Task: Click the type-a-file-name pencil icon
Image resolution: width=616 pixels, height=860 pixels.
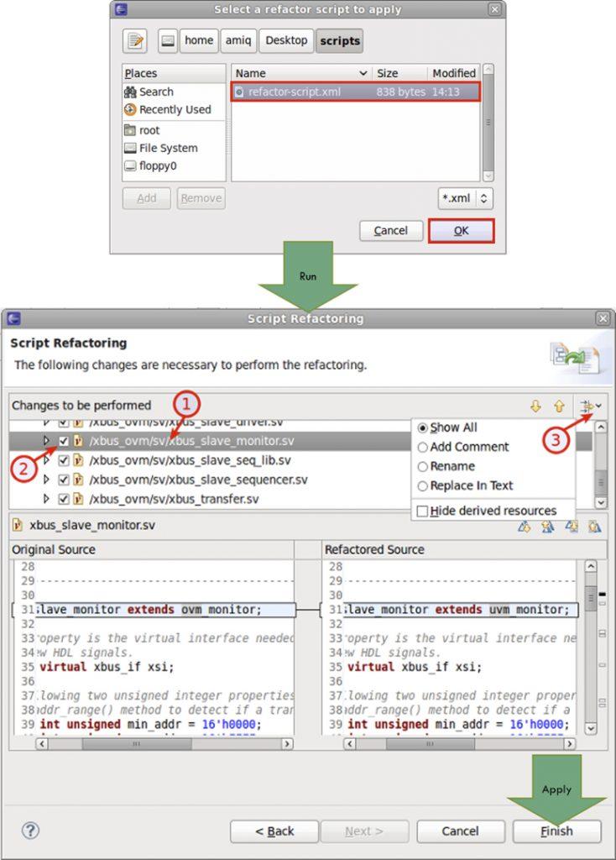Action: point(135,41)
